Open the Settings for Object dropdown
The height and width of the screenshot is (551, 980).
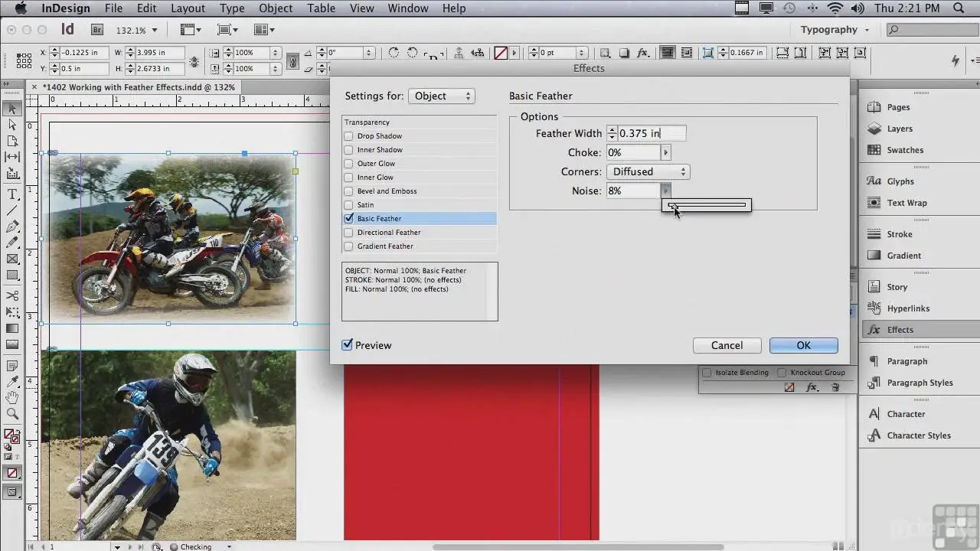coord(441,96)
